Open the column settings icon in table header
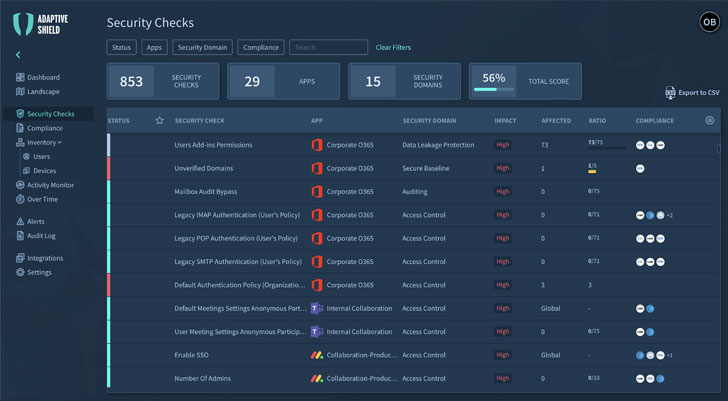The width and height of the screenshot is (728, 401). pos(710,121)
